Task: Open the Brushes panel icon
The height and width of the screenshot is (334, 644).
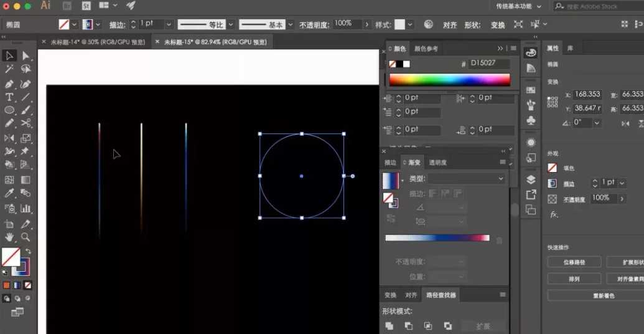Action: [x=531, y=105]
